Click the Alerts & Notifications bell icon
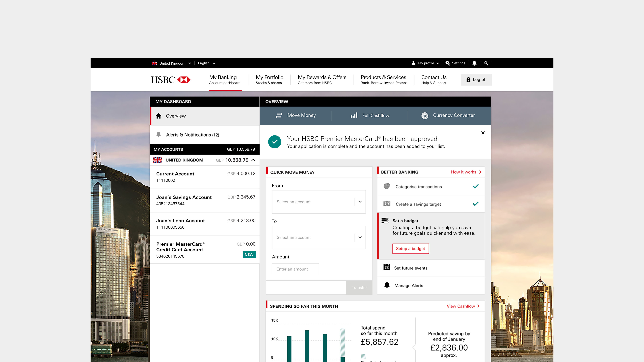This screenshot has width=644, height=362. pyautogui.click(x=158, y=135)
